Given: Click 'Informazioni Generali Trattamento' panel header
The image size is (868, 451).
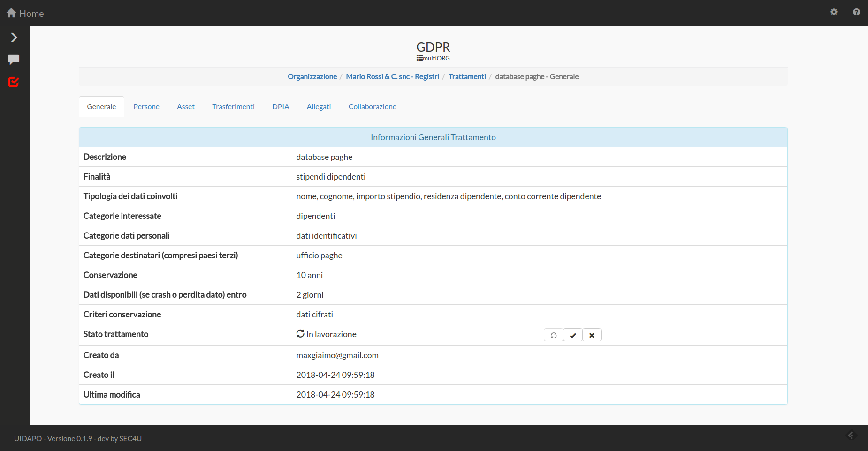Looking at the screenshot, I should 433,137.
